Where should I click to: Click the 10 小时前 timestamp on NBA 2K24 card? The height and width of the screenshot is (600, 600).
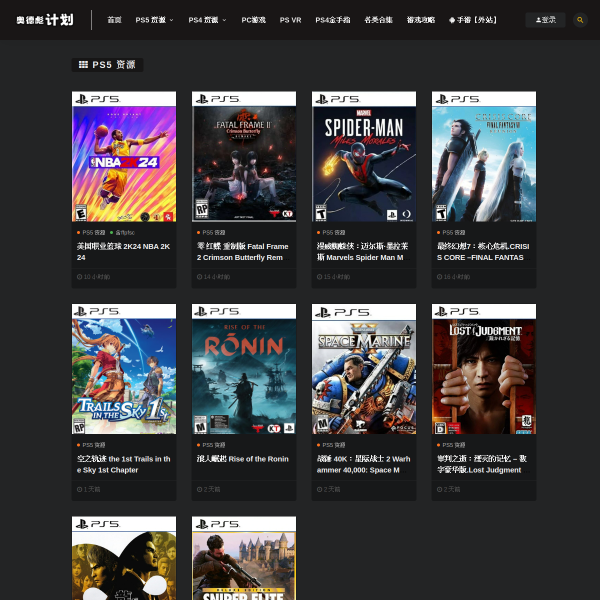point(93,277)
